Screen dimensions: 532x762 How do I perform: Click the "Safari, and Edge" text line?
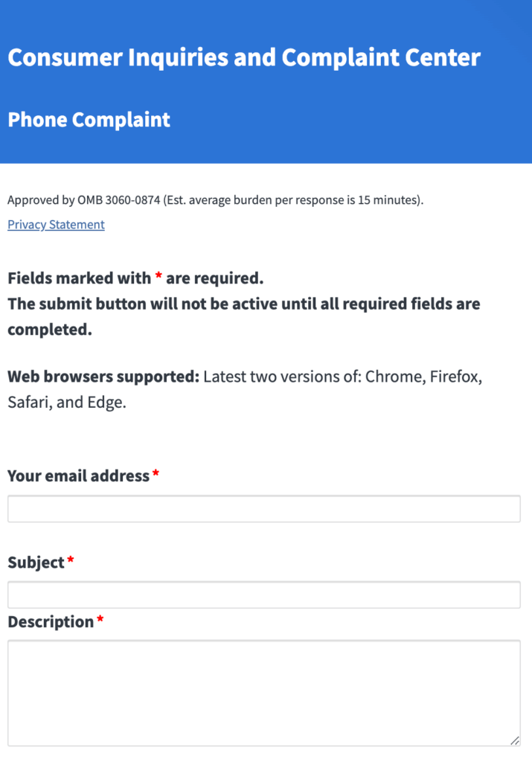pos(66,403)
